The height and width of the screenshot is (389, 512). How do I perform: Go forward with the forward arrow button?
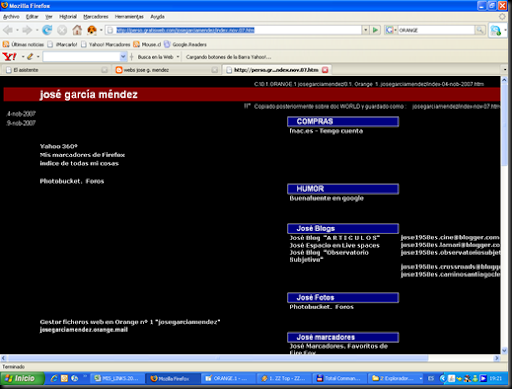(27, 30)
